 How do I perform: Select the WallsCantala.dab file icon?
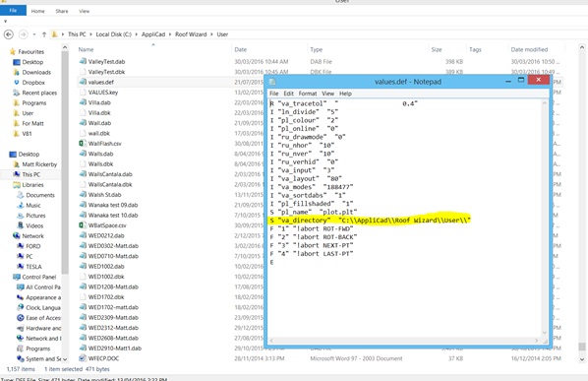83,174
